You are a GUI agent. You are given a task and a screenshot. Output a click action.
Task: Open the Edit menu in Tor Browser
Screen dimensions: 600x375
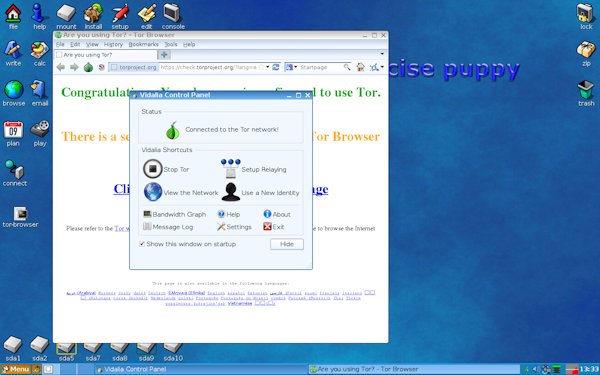click(75, 44)
